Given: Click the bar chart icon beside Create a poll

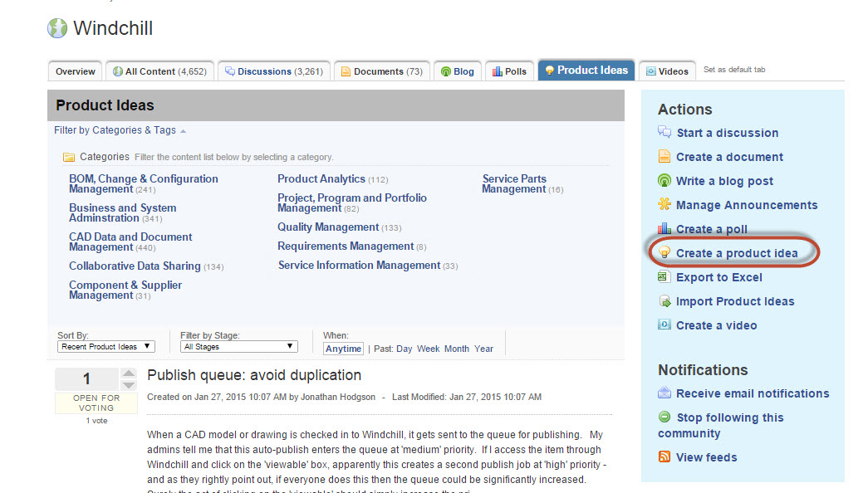Looking at the screenshot, I should (664, 228).
